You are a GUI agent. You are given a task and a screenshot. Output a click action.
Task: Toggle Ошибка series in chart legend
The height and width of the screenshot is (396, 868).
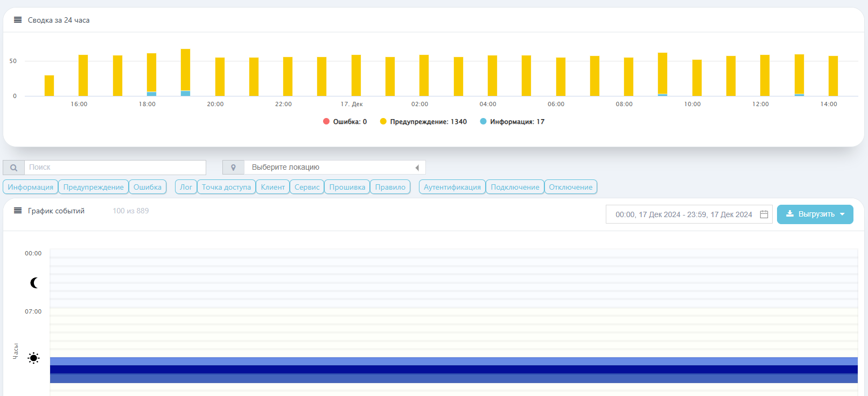click(345, 122)
